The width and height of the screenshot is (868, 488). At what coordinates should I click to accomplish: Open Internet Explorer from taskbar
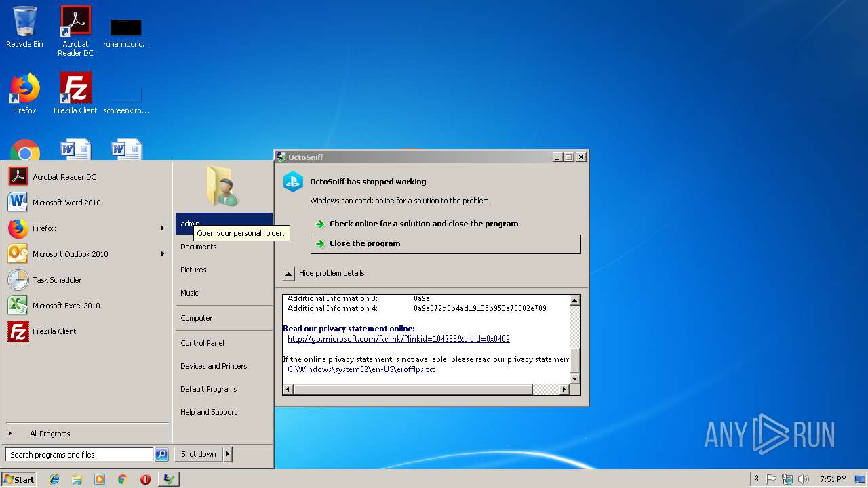point(54,479)
